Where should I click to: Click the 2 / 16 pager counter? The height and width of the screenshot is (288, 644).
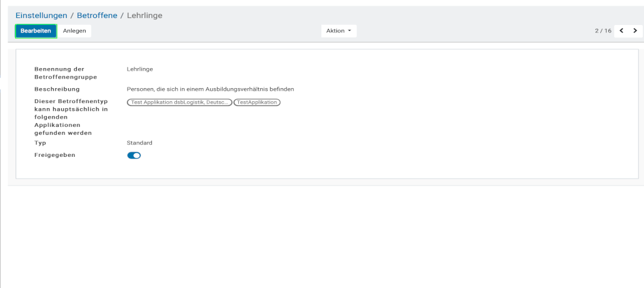pyautogui.click(x=603, y=31)
